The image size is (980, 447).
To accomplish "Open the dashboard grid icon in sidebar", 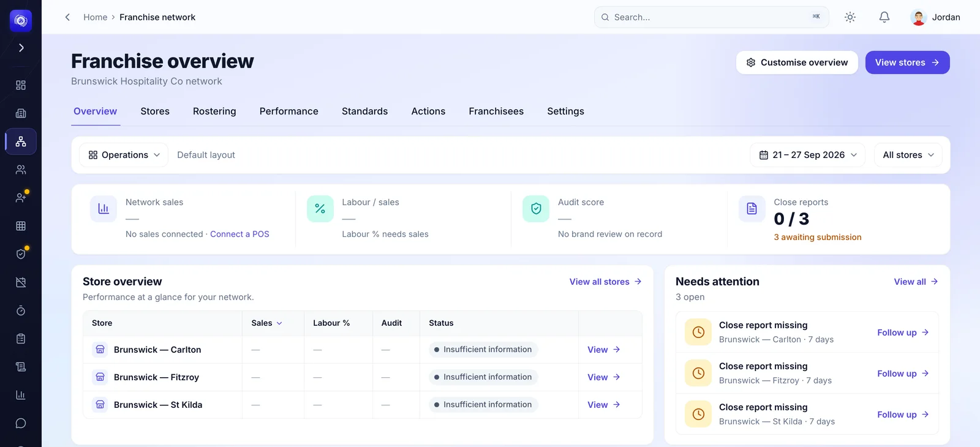I will pyautogui.click(x=21, y=85).
